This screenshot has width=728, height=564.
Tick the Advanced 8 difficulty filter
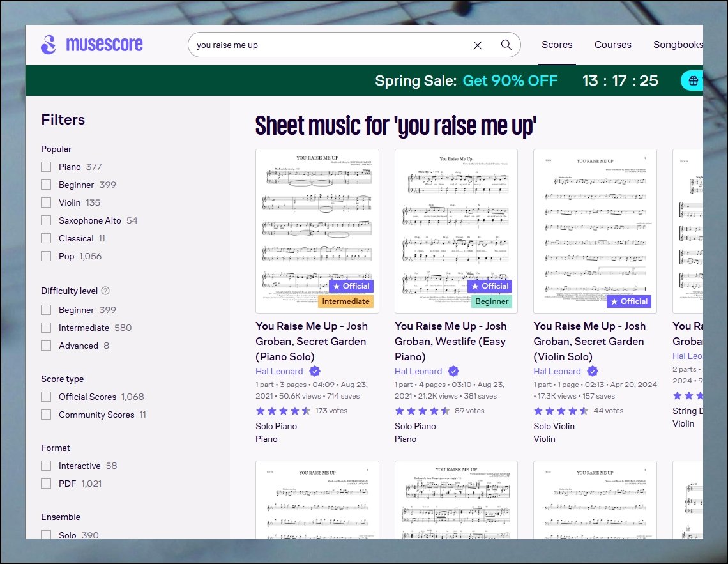(x=46, y=346)
